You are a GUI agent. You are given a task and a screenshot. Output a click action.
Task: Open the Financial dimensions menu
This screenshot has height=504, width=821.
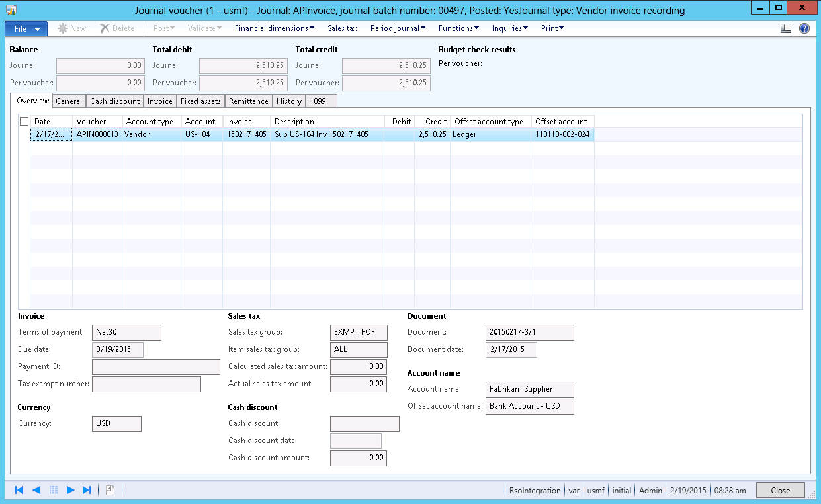coord(273,28)
